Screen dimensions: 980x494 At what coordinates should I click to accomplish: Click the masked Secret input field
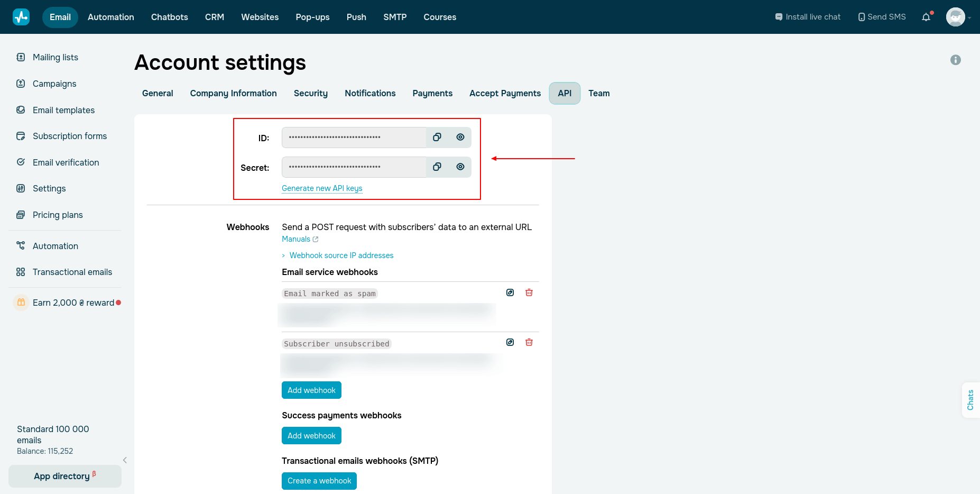354,167
